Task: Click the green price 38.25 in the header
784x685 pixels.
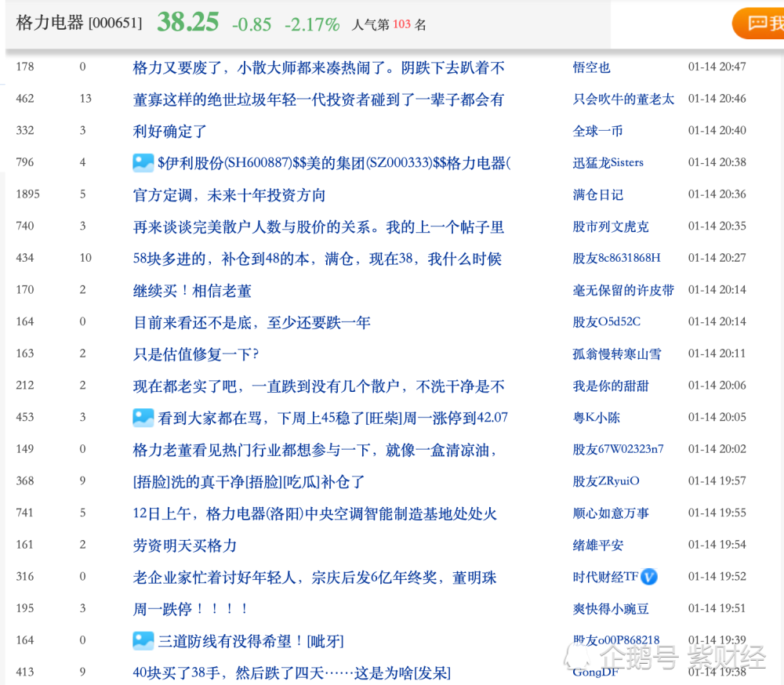Action: click(188, 22)
